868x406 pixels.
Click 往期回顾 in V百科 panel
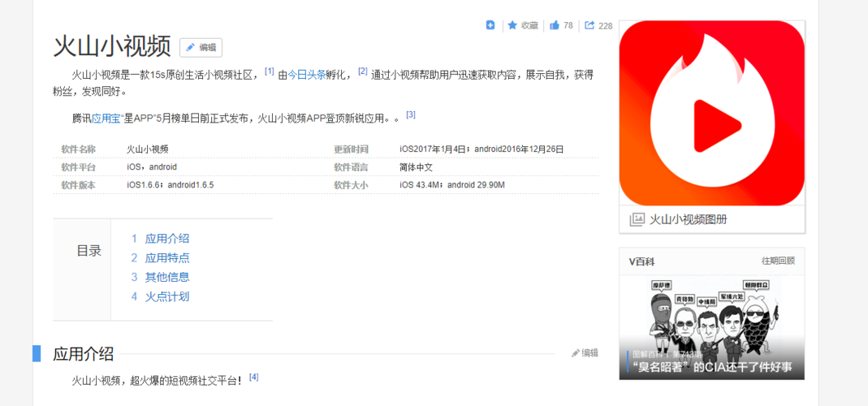(778, 261)
